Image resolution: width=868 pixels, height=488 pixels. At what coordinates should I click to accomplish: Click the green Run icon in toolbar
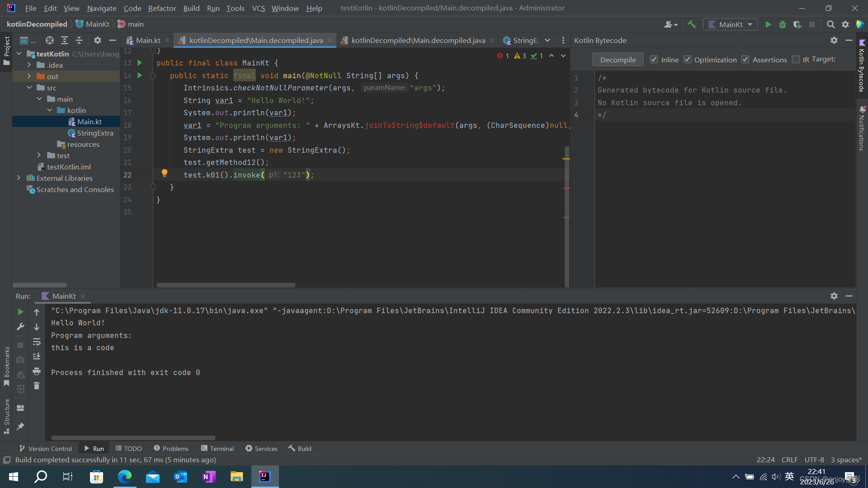coord(768,24)
